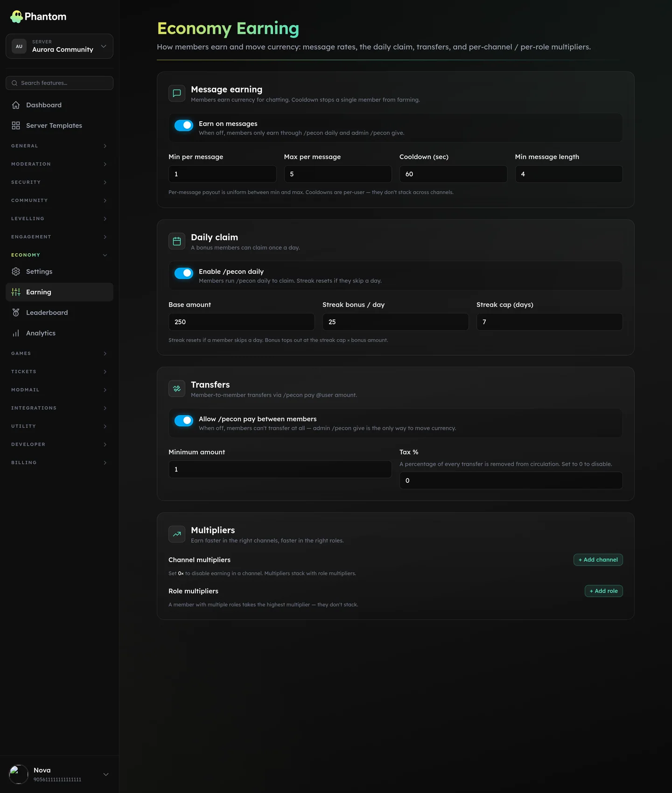Viewport: 672px width, 793px height.
Task: Click the Multipliers trending arrow icon
Action: click(177, 534)
